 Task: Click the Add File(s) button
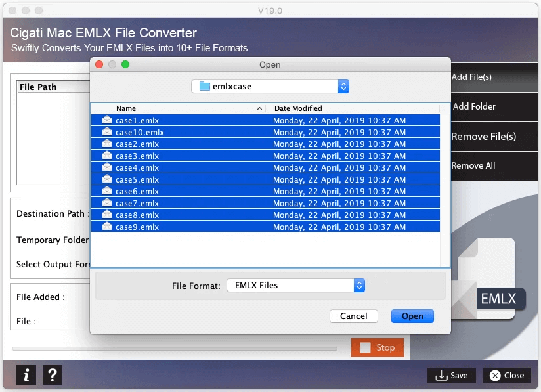pyautogui.click(x=494, y=77)
